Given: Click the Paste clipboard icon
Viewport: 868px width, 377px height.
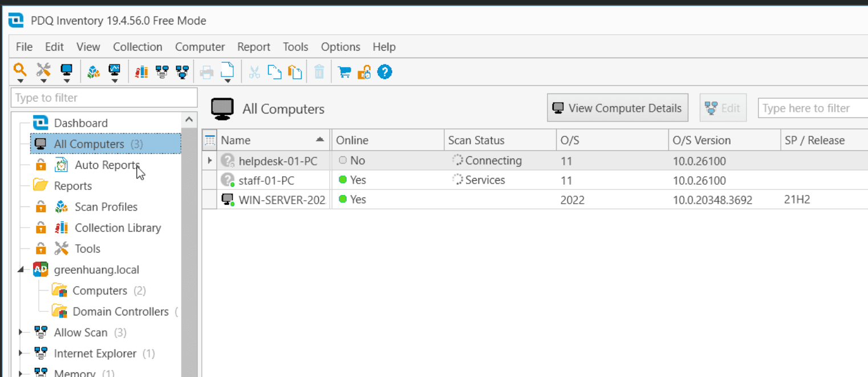Looking at the screenshot, I should [295, 72].
